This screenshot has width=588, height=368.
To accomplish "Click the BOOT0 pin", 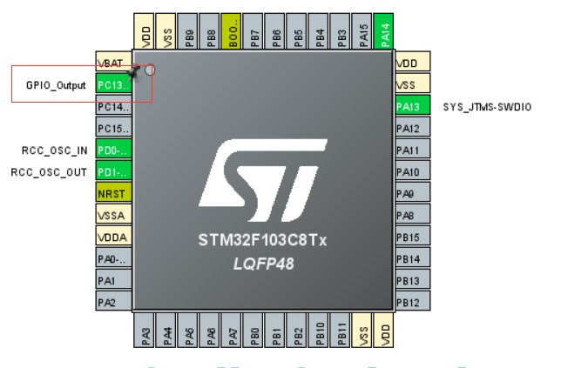I will (231, 31).
